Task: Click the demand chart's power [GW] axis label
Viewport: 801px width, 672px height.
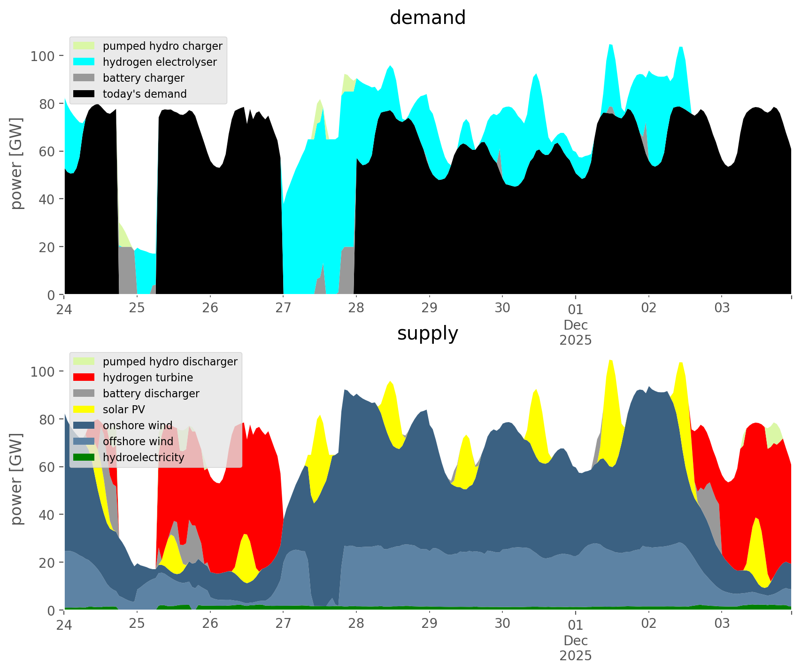Action: click(16, 163)
